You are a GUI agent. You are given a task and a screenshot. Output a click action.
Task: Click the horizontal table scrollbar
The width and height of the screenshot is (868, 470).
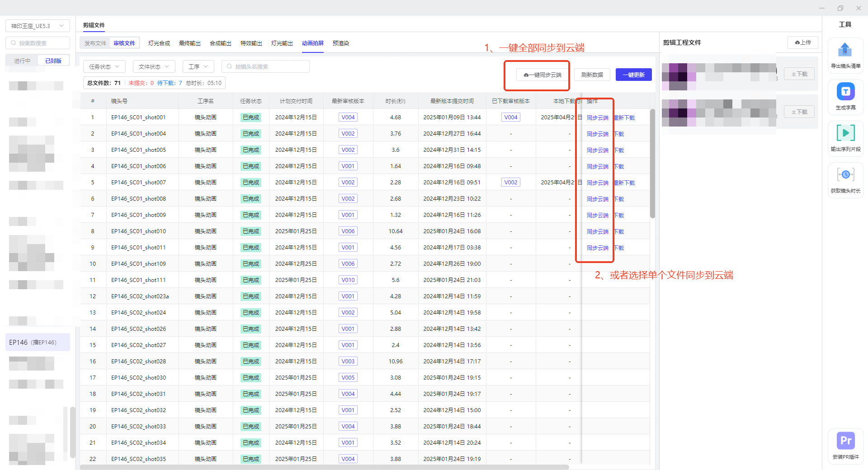click(x=325, y=467)
